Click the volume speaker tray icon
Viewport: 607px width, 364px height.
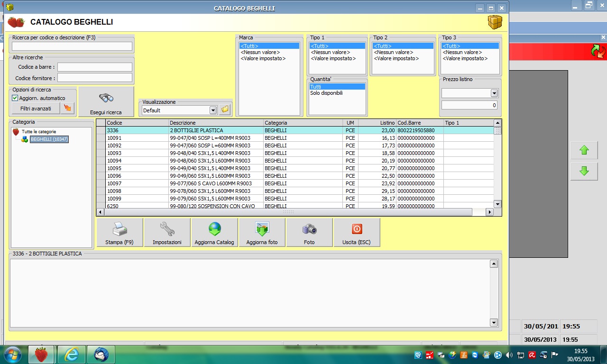coord(509,355)
